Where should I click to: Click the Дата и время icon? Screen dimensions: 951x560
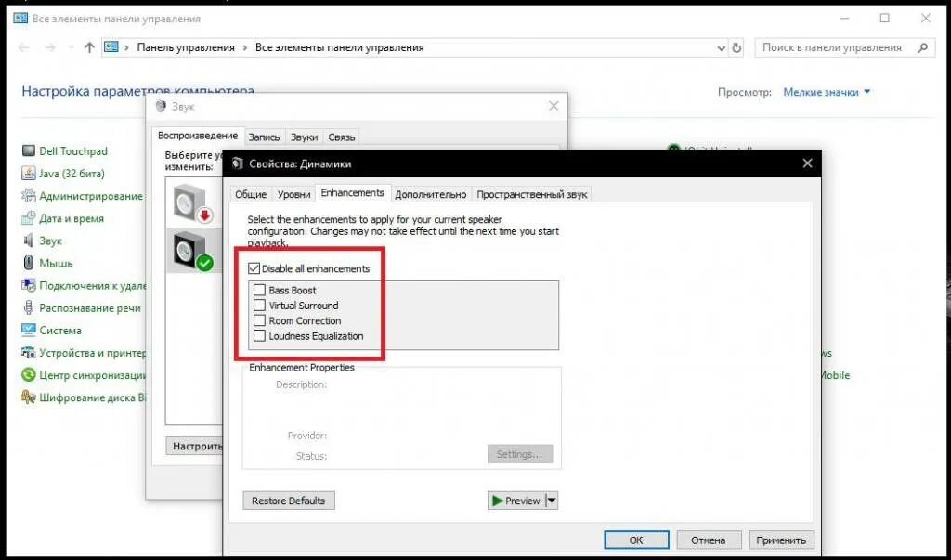(29, 218)
